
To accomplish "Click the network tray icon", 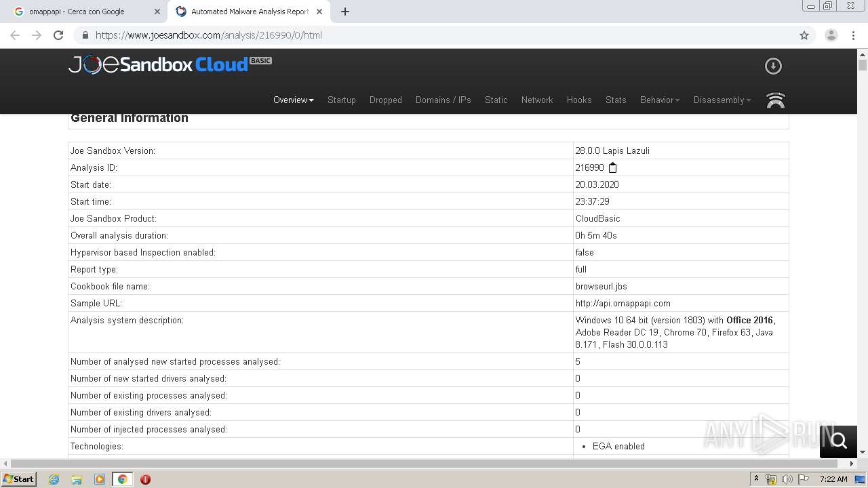I will pos(771,479).
